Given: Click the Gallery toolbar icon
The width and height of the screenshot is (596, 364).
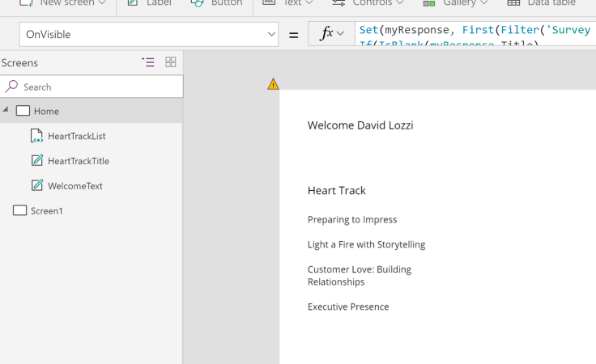Looking at the screenshot, I should pyautogui.click(x=429, y=3).
